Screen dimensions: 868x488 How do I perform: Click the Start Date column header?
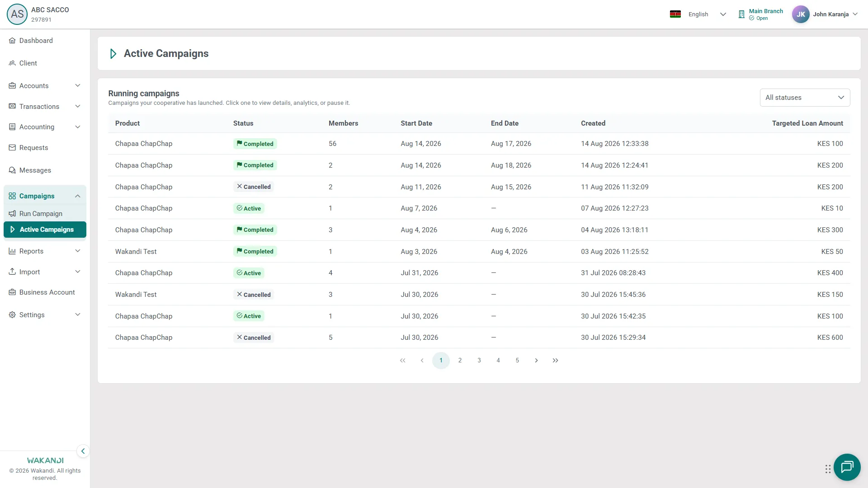click(416, 123)
